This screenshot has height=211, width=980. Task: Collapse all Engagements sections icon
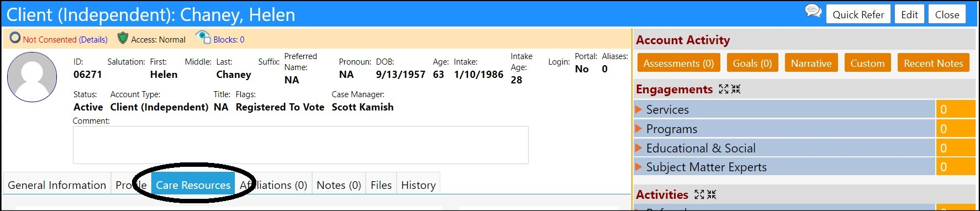click(x=736, y=89)
